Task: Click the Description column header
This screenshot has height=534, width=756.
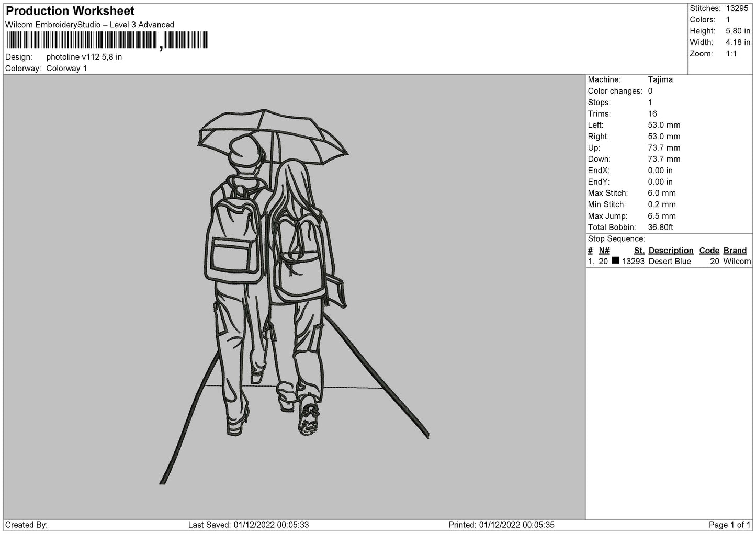Action: (x=671, y=251)
